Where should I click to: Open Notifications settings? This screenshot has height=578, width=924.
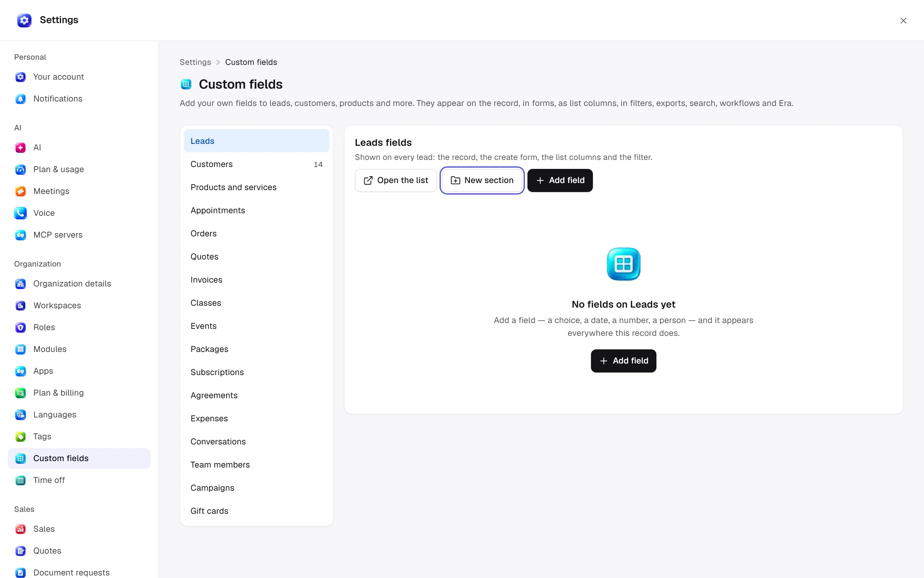tap(80, 99)
